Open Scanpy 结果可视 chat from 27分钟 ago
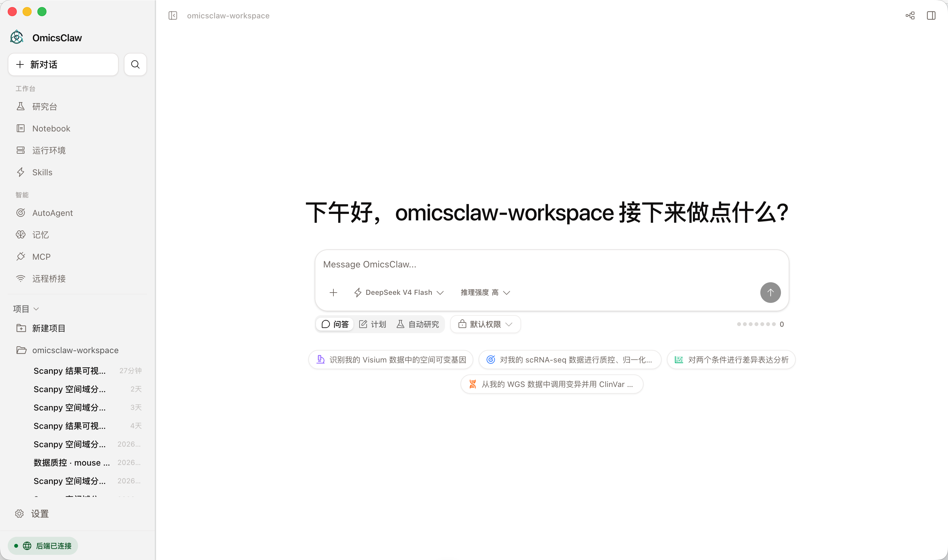948x560 pixels. coord(87,371)
